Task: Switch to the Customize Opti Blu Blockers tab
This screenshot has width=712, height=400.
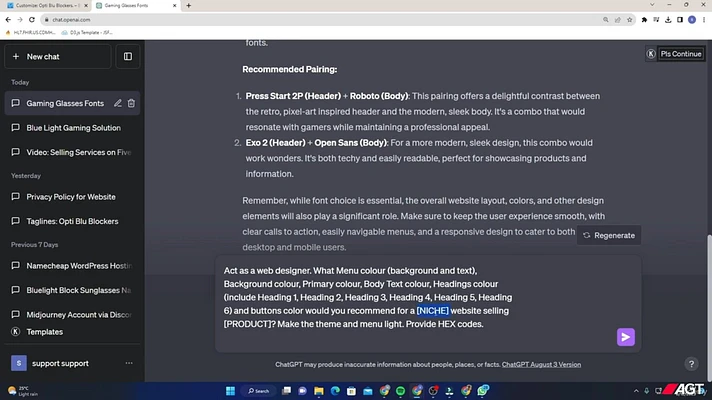Action: pyautogui.click(x=45, y=5)
